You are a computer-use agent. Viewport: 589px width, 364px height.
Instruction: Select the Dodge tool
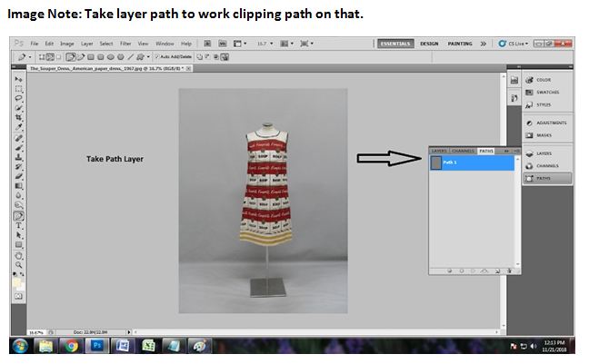[18, 205]
